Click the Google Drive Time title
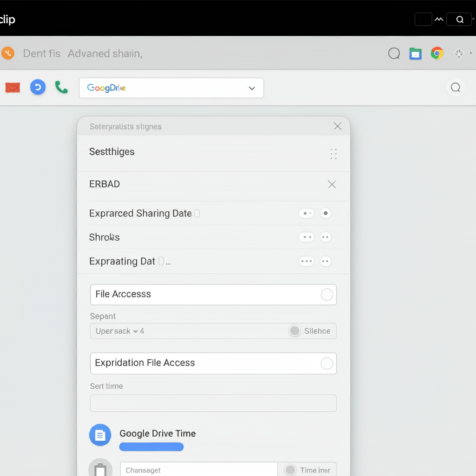 click(158, 434)
